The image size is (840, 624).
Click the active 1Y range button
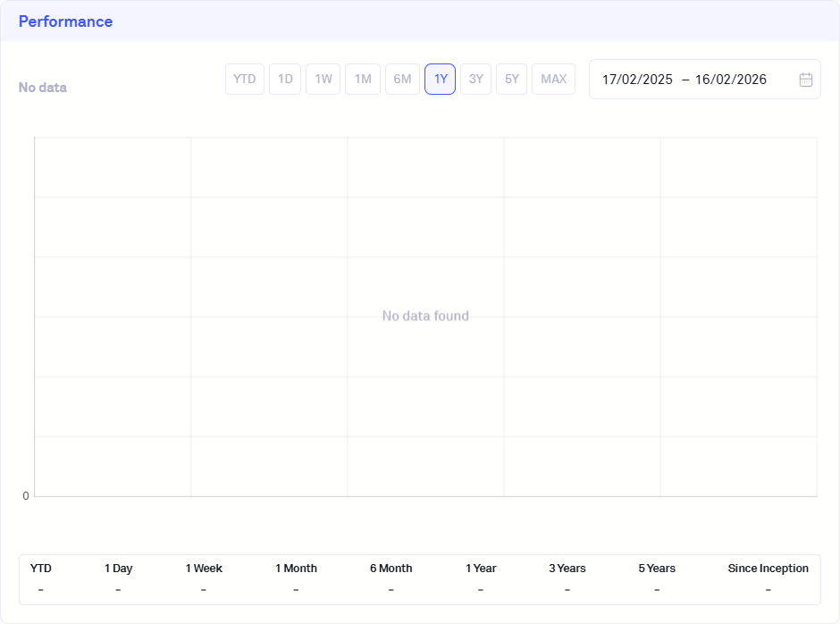click(x=441, y=79)
